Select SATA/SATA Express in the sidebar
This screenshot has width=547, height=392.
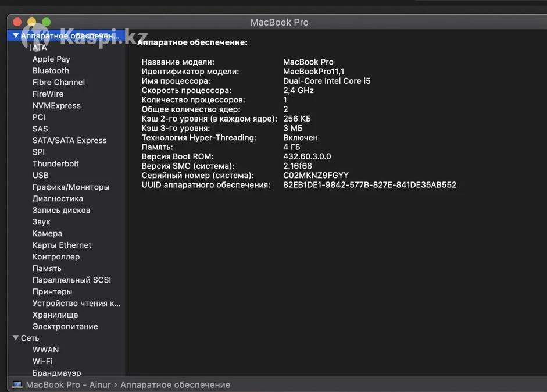click(x=70, y=140)
